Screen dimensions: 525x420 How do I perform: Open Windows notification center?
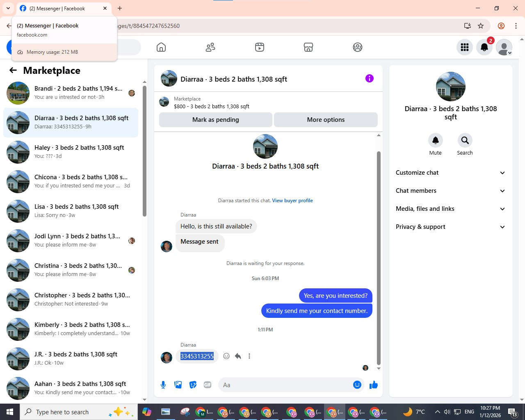click(513, 412)
